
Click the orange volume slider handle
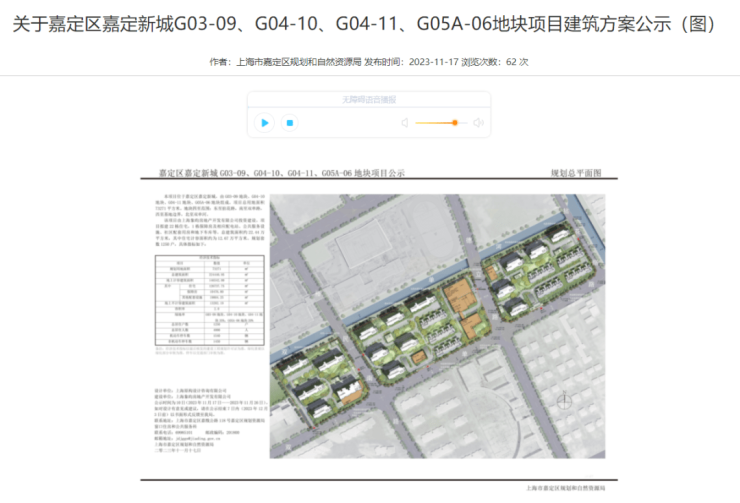[x=455, y=122]
